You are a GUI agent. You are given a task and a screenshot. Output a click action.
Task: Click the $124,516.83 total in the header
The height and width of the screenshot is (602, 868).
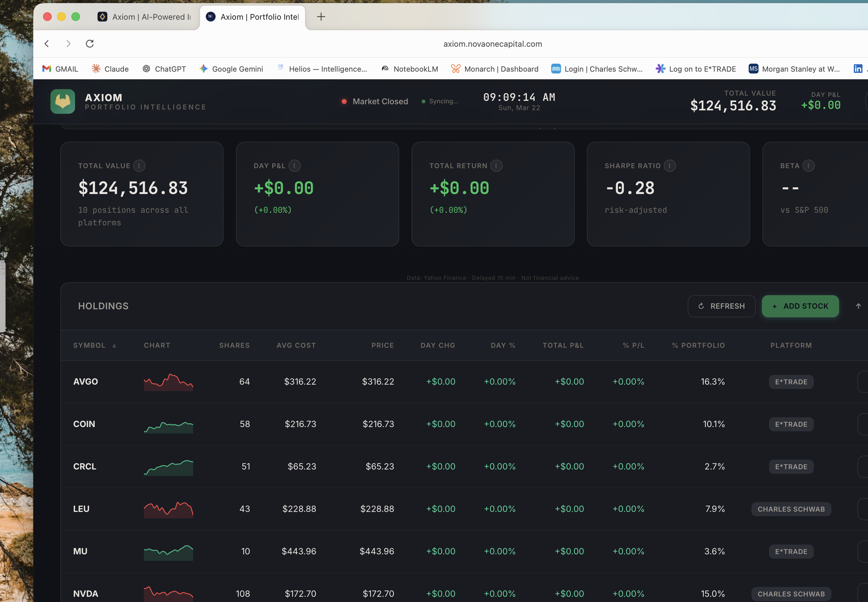(x=733, y=106)
